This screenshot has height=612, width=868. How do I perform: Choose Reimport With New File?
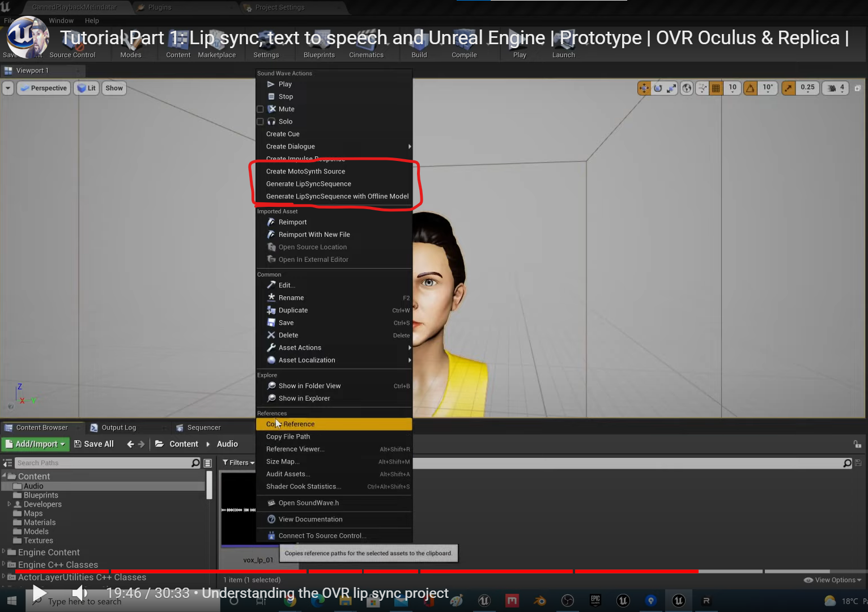coord(334,235)
